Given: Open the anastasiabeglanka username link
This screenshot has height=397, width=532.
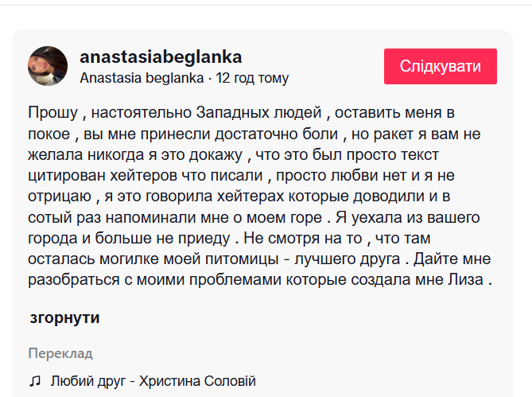Looking at the screenshot, I should point(161,57).
